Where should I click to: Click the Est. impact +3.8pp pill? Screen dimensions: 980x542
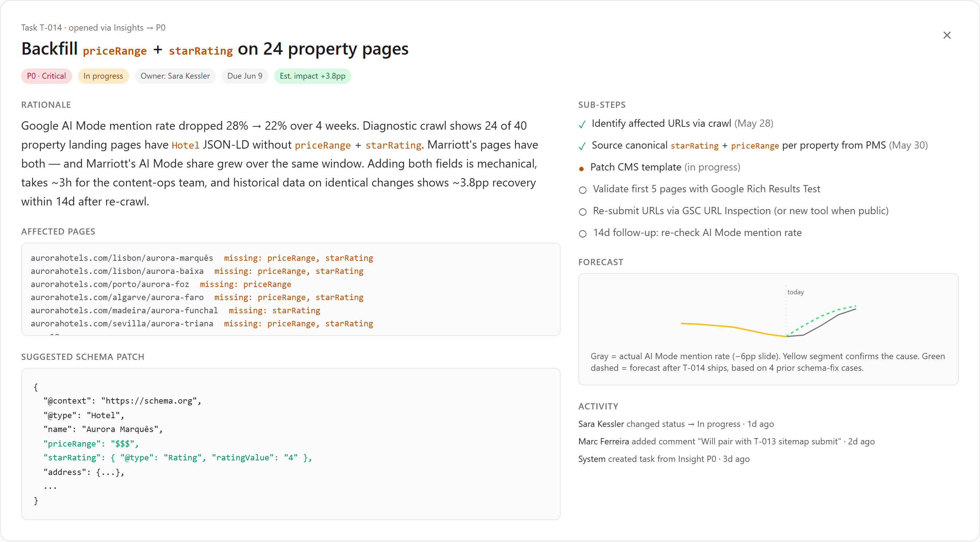pyautogui.click(x=312, y=76)
